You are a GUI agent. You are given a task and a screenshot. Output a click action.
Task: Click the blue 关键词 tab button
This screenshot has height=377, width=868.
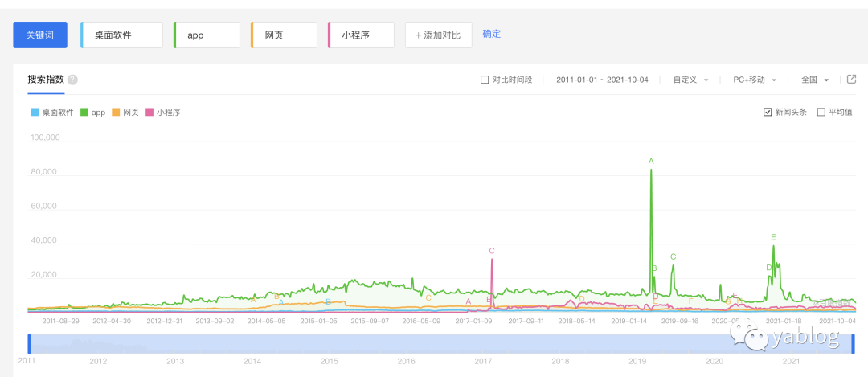40,35
